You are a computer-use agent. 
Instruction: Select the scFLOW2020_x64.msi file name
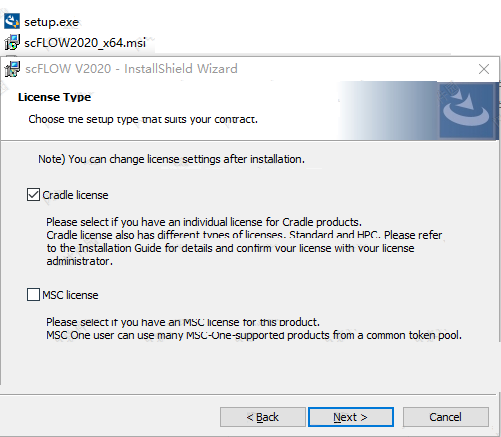[x=85, y=43]
